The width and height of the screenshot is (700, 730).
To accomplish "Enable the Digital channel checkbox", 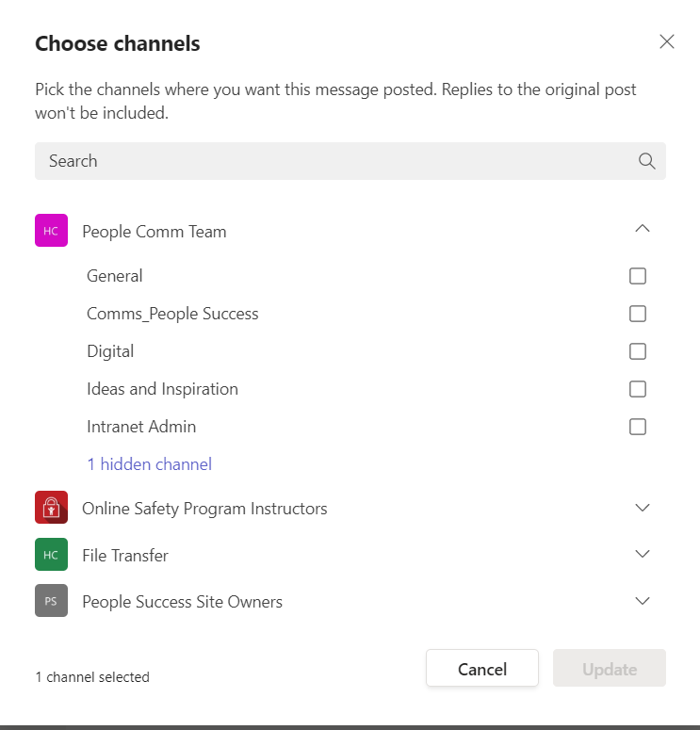I will click(638, 351).
